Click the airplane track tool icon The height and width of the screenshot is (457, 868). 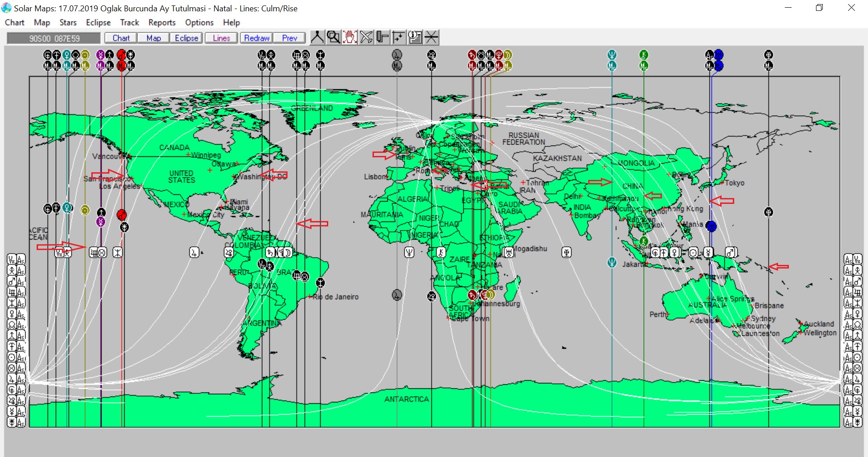(366, 37)
